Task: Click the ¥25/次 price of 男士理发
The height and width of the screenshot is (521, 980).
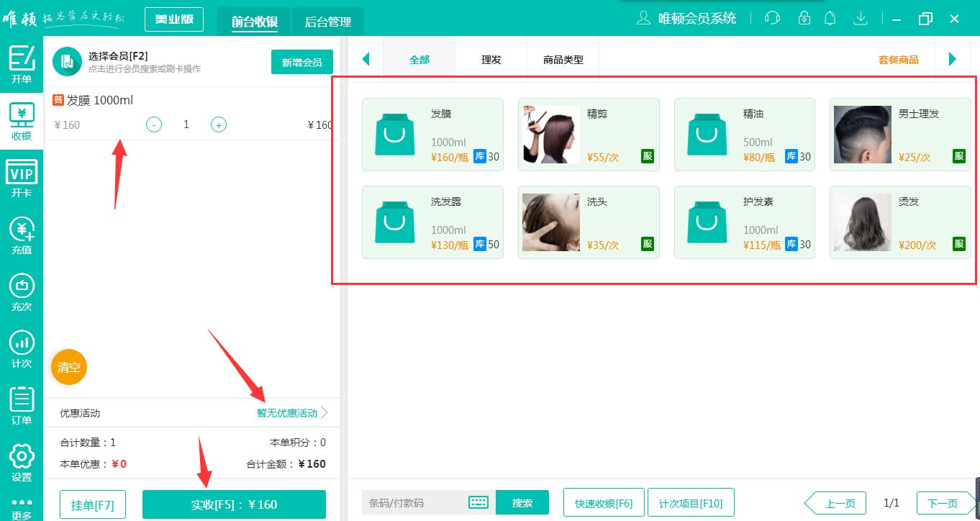Action: [x=915, y=158]
